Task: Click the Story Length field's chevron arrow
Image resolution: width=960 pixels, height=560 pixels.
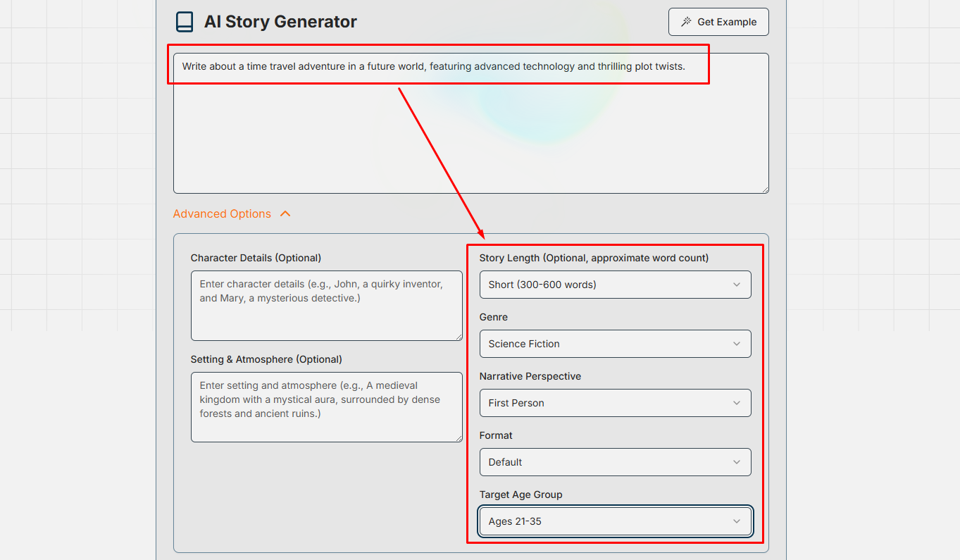Action: pyautogui.click(x=736, y=285)
